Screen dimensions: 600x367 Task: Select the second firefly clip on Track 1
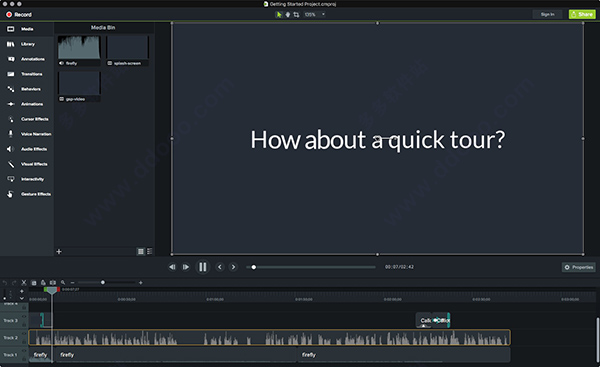pyautogui.click(x=176, y=355)
